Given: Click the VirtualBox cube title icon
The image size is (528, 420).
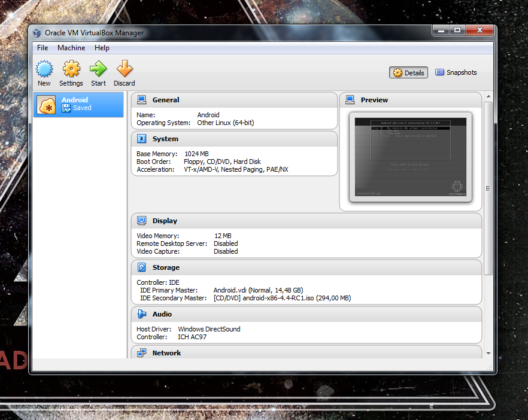Looking at the screenshot, I should point(37,33).
